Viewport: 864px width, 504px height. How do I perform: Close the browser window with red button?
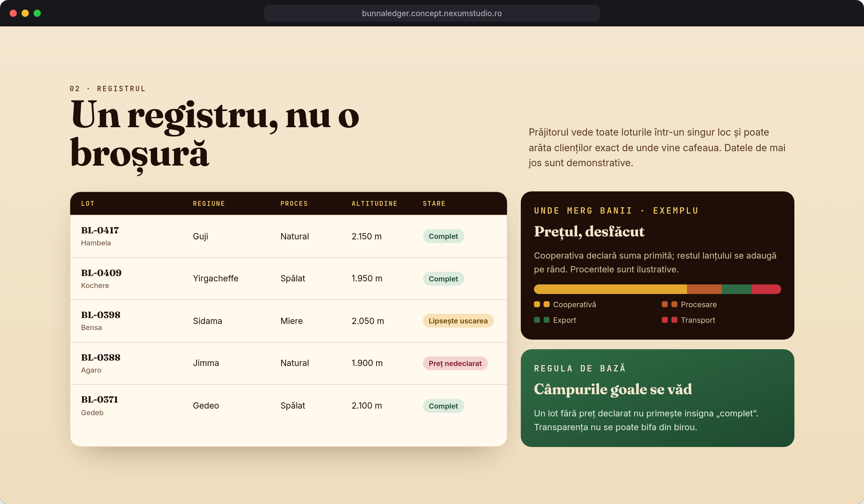click(13, 13)
